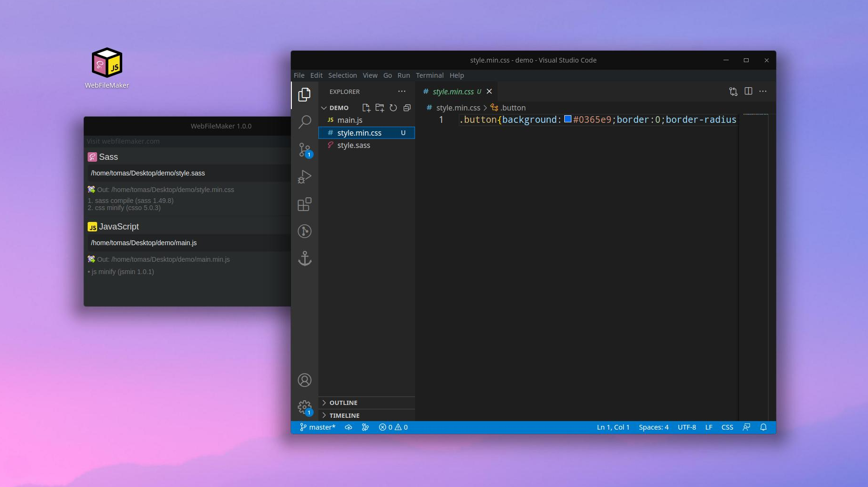Click the Sass file path field

(189, 173)
